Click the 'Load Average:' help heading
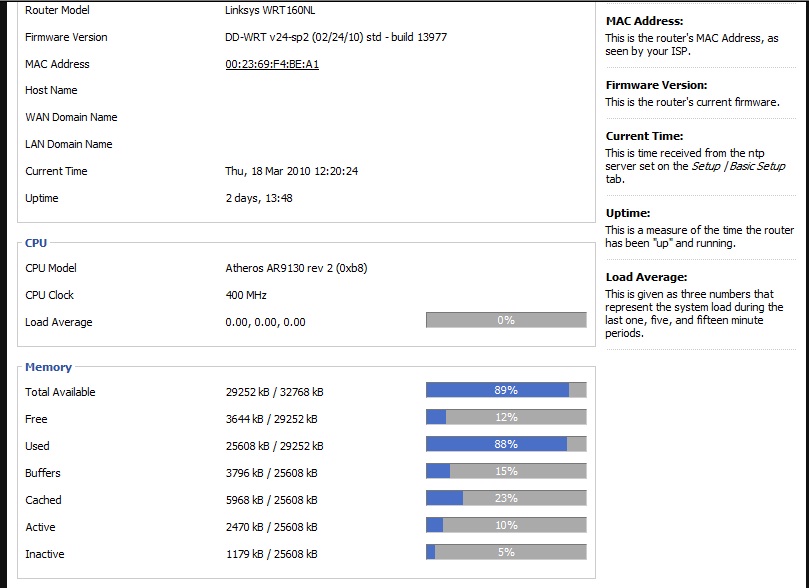This screenshot has height=588, width=809. [x=646, y=277]
